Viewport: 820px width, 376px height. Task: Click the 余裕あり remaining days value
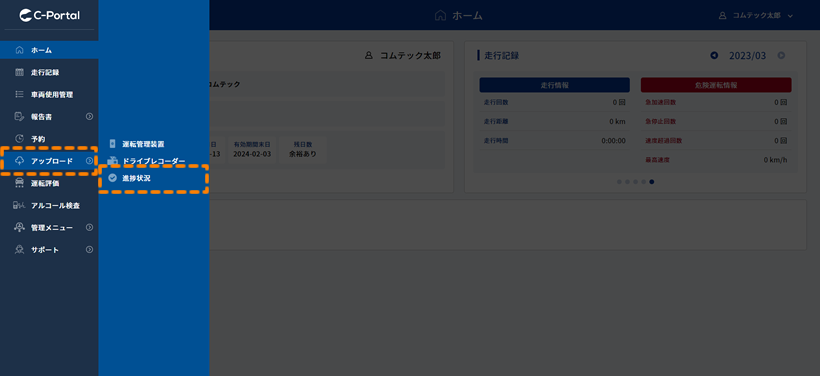point(303,154)
